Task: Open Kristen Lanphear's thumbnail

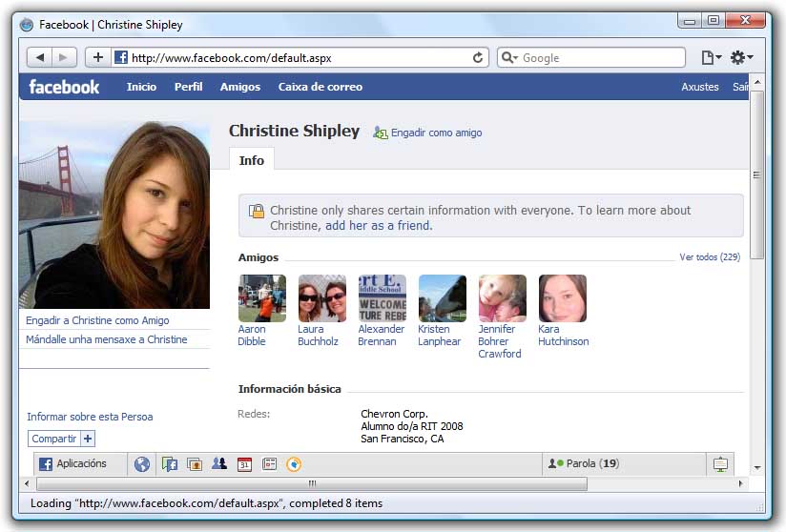Action: (443, 298)
